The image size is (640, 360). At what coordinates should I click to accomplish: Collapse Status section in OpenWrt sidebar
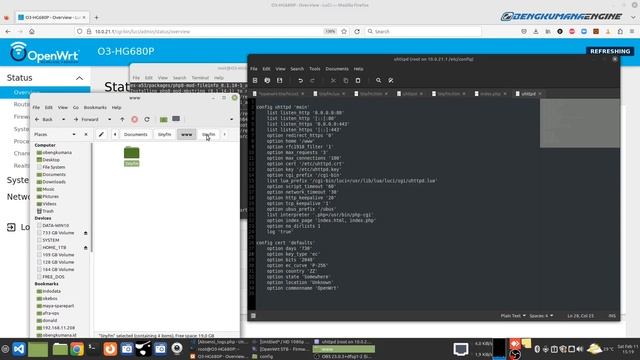[x=79, y=78]
